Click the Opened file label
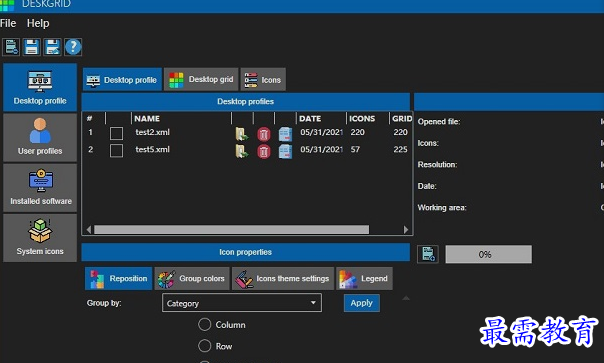 point(439,121)
